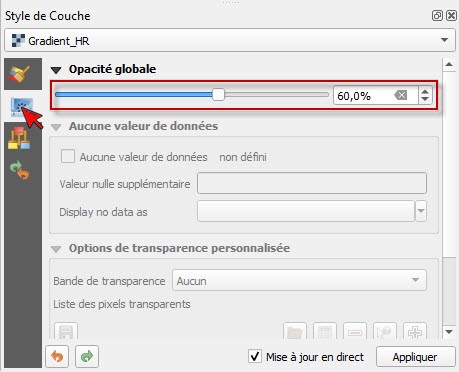
Task: Open the Display no data as dropdown arrow
Action: (421, 211)
